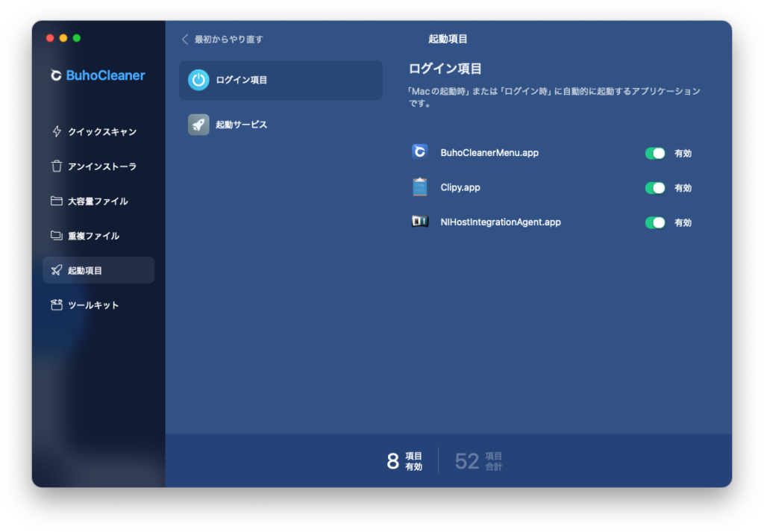Click the ツールキット toolbox icon

point(57,304)
